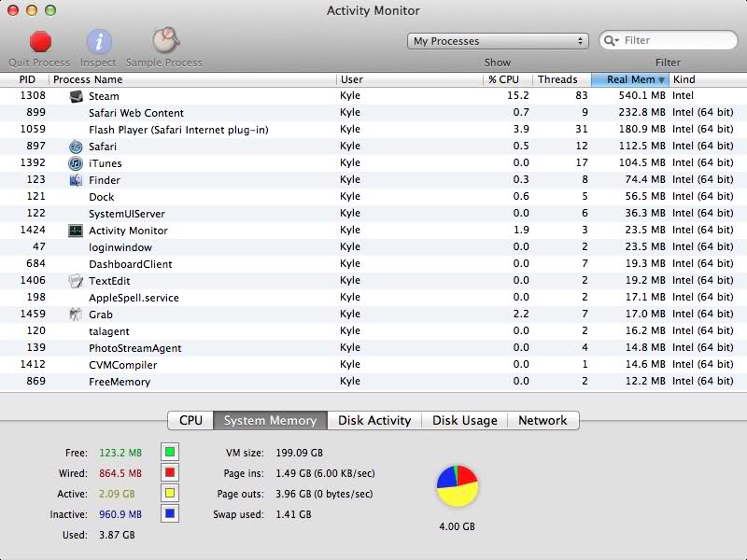Click the 15.2 CPU value for Steam
This screenshot has width=747, height=560.
click(518, 96)
